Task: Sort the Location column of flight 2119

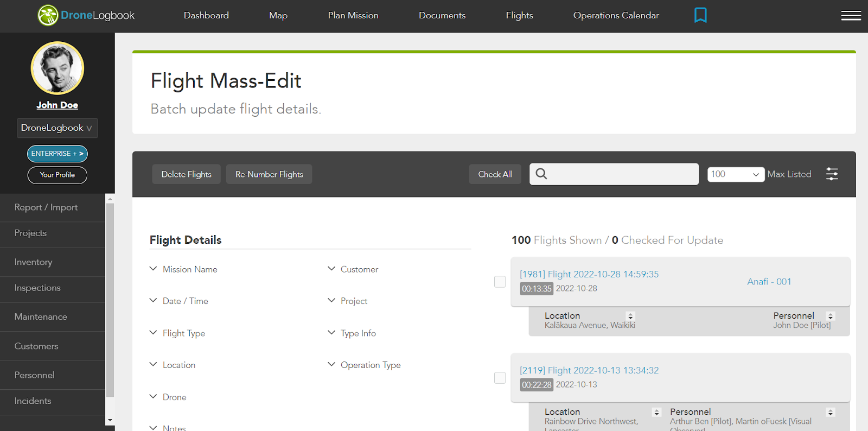Action: (656, 412)
